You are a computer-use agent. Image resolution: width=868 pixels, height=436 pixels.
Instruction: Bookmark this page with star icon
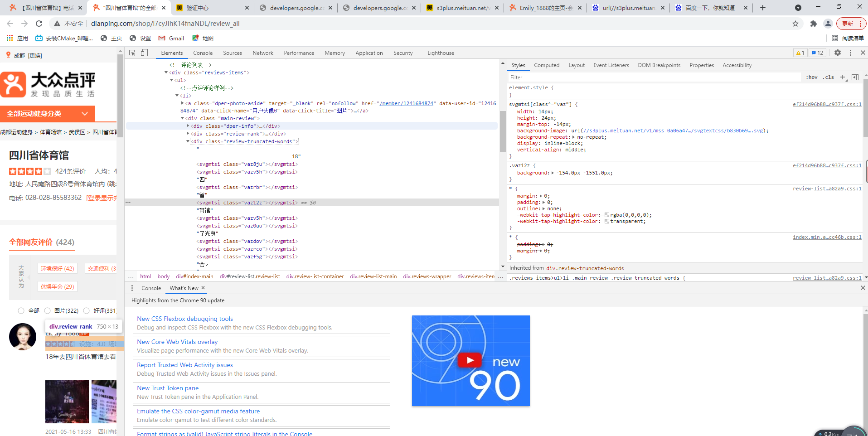point(795,24)
